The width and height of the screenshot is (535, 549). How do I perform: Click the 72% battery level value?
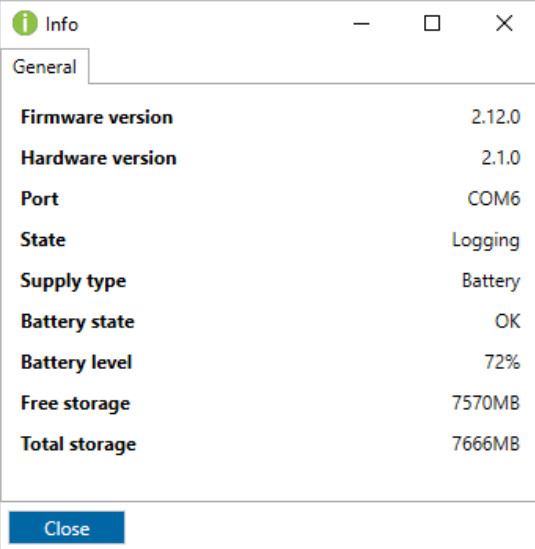click(502, 362)
